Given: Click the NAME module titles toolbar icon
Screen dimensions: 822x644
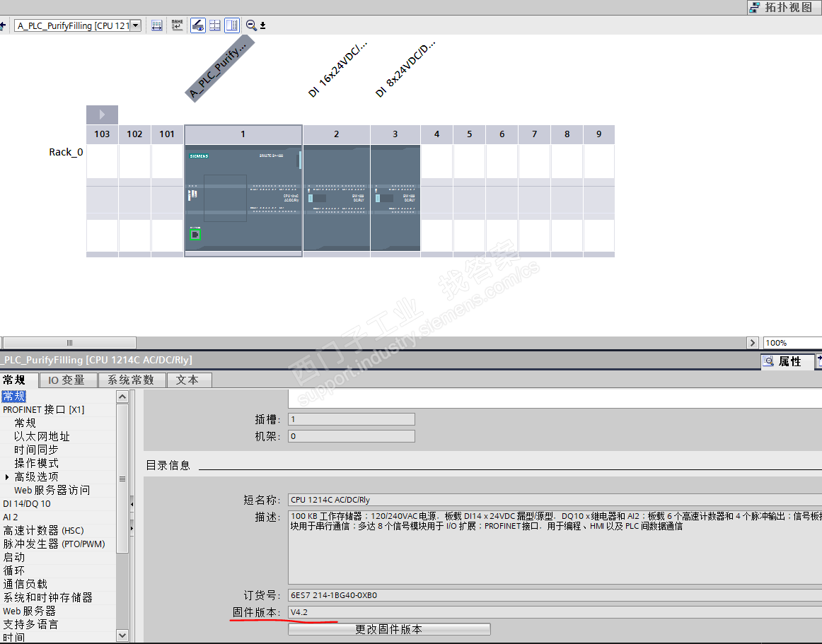Looking at the screenshot, I should [x=177, y=25].
